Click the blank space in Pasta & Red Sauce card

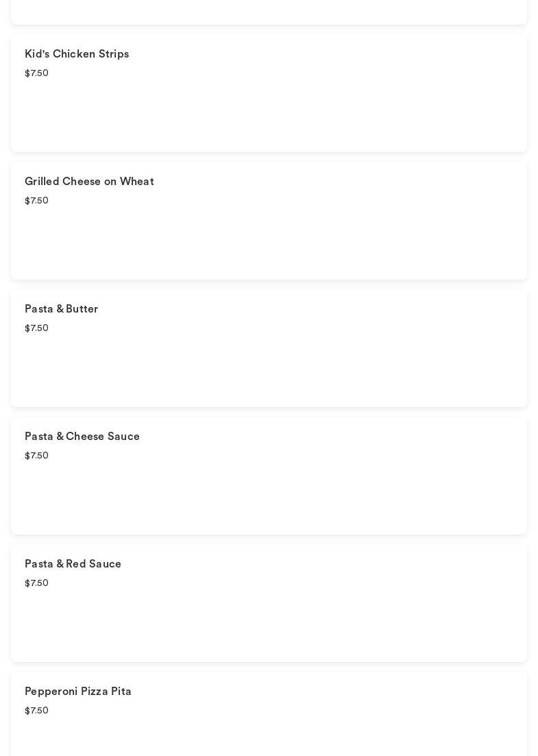[x=269, y=626]
